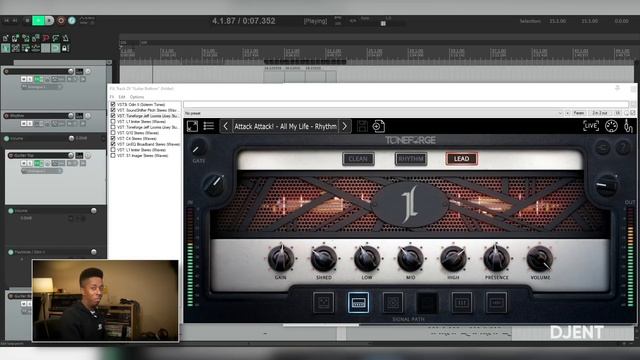Open the Toneforge preset list icon
Image resolution: width=640 pixels, height=360 pixels.
pyautogui.click(x=209, y=126)
